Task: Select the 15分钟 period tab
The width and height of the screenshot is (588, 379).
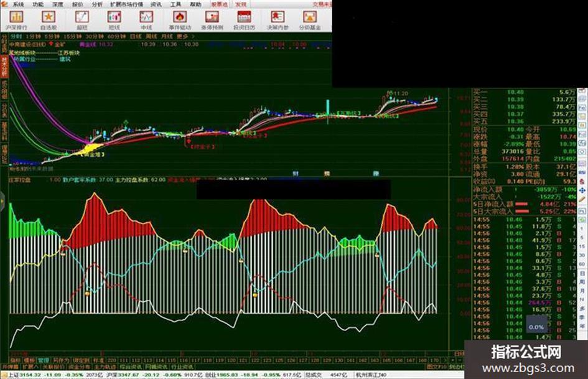Action: tap(72, 36)
